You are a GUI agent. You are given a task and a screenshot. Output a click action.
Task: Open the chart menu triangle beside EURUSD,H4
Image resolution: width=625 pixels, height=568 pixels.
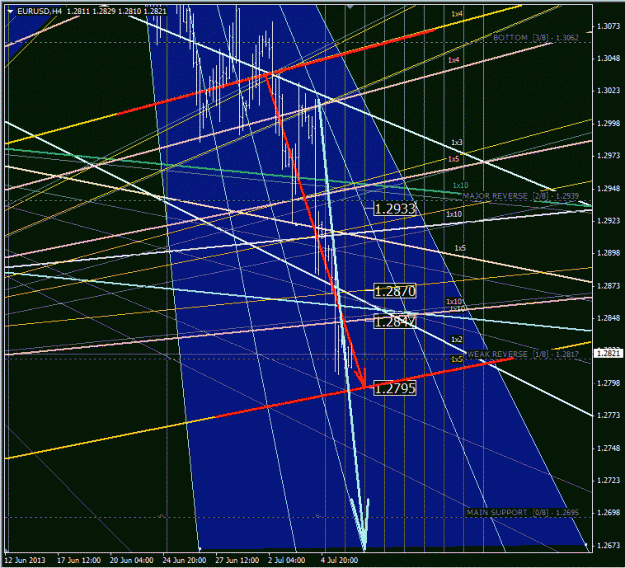click(x=10, y=12)
